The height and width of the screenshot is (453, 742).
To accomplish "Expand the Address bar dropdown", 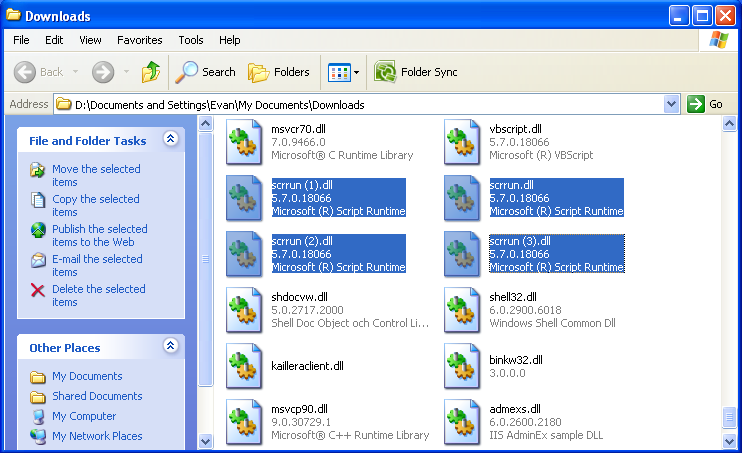I will [x=671, y=104].
